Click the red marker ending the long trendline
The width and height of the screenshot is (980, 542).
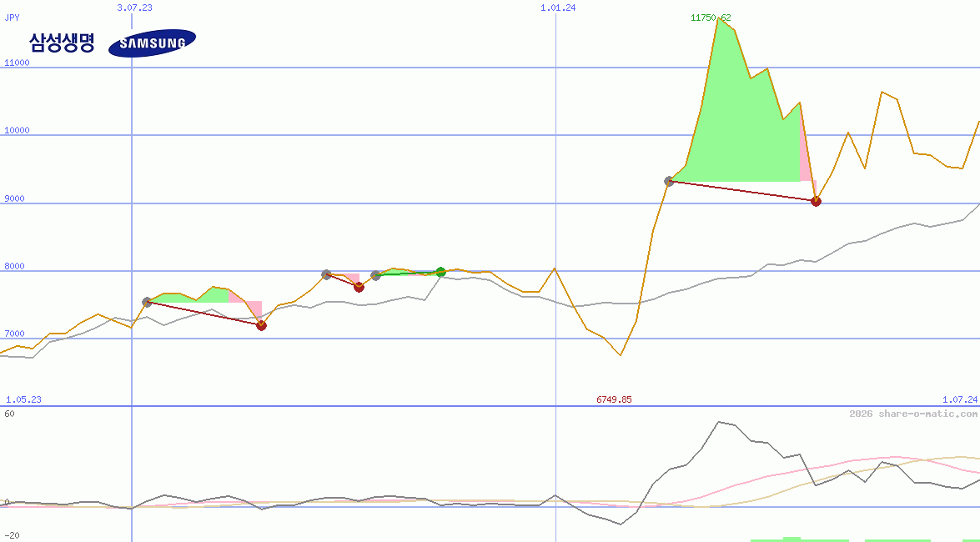pos(816,200)
